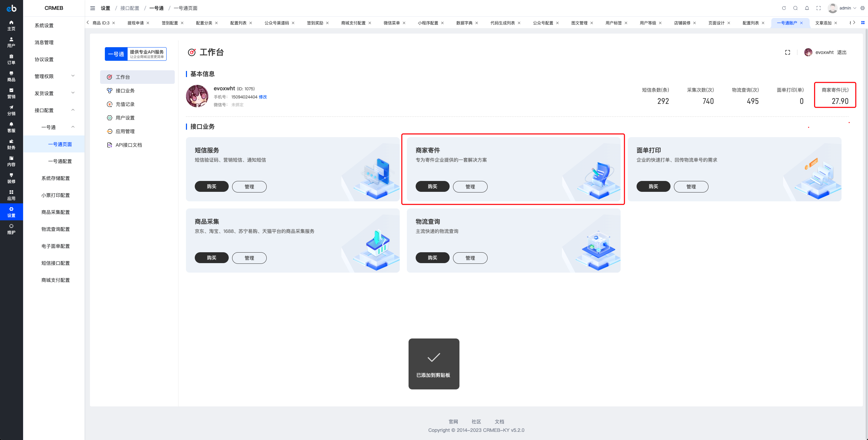Toggle the hamburger menu collapse icon
The height and width of the screenshot is (440, 868).
coord(92,8)
